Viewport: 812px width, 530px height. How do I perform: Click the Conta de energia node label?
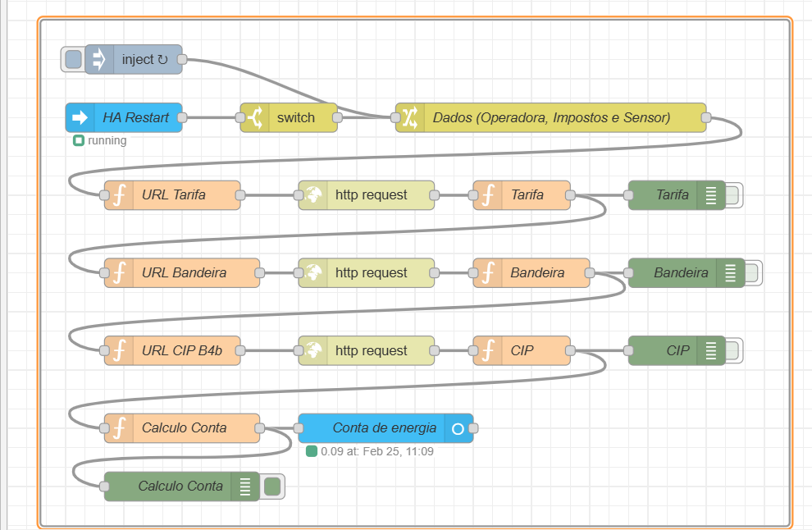(x=384, y=427)
